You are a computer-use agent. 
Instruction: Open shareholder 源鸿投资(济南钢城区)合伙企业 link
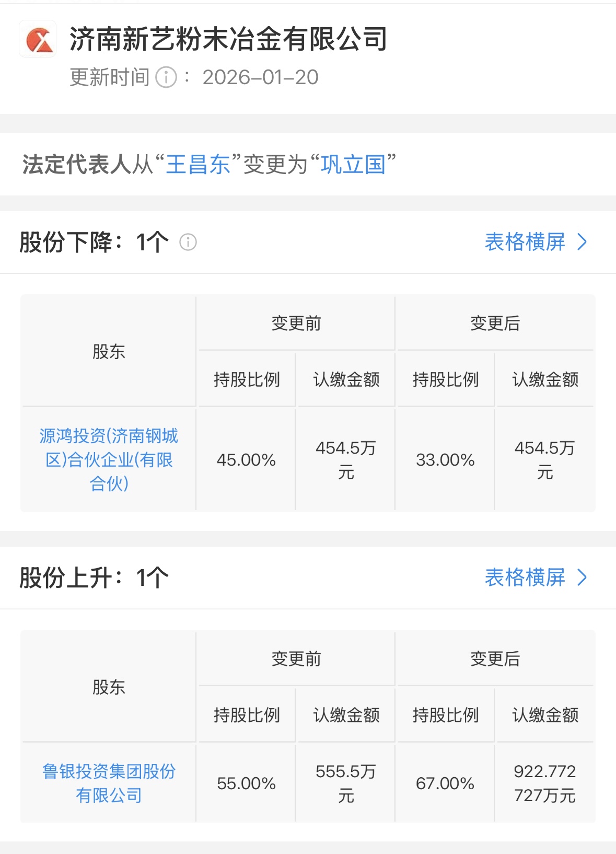(x=109, y=459)
